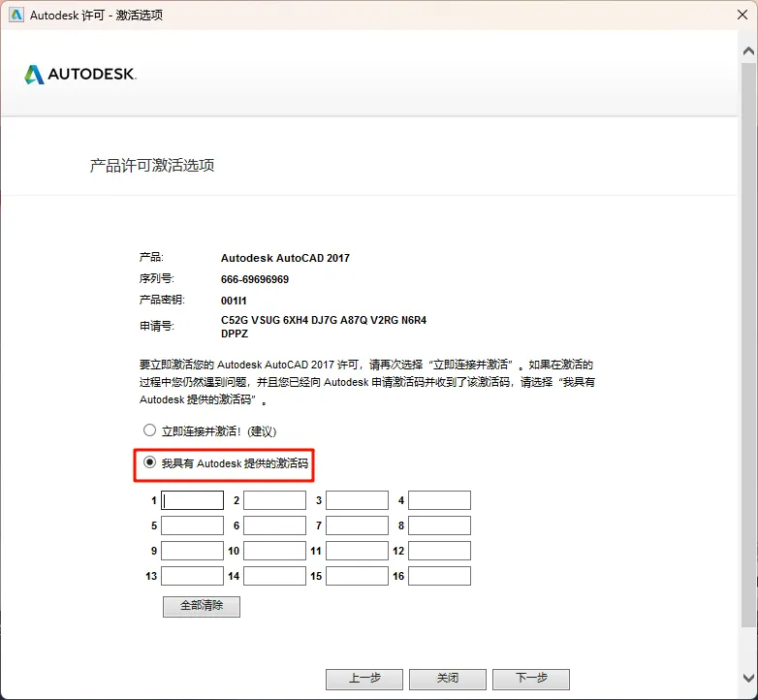Click activation code field 8

pos(439,525)
